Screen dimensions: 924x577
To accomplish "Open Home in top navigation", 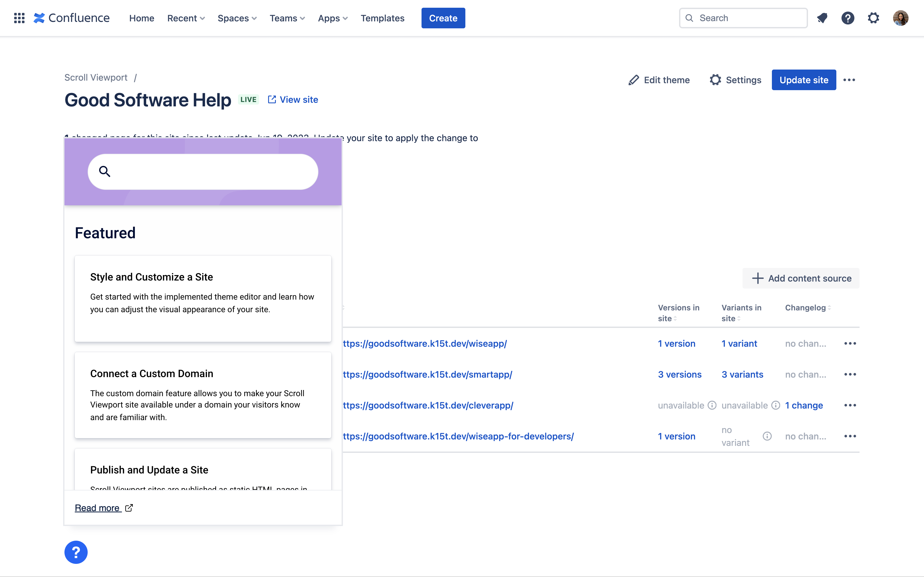I will pyautogui.click(x=142, y=18).
